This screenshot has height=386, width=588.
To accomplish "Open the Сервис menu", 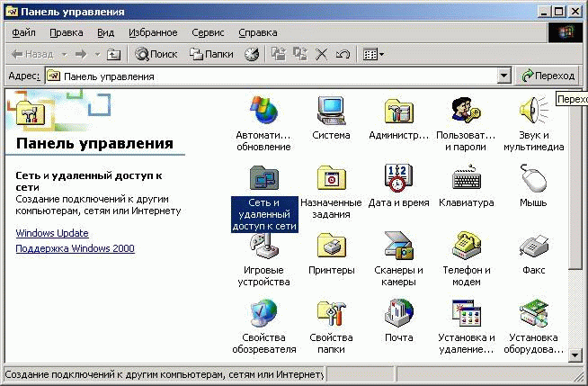I will (x=208, y=32).
